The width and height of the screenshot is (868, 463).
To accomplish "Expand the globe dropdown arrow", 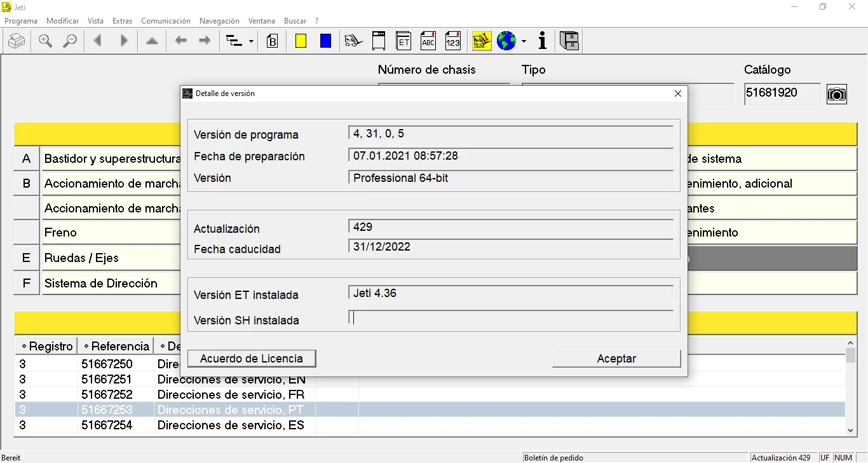I will coord(524,42).
